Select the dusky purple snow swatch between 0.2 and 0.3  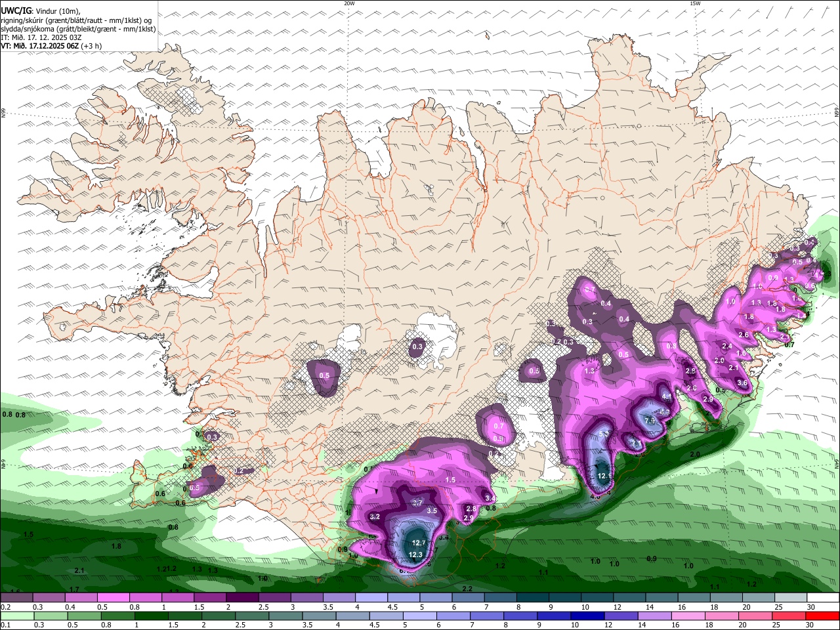point(16,598)
